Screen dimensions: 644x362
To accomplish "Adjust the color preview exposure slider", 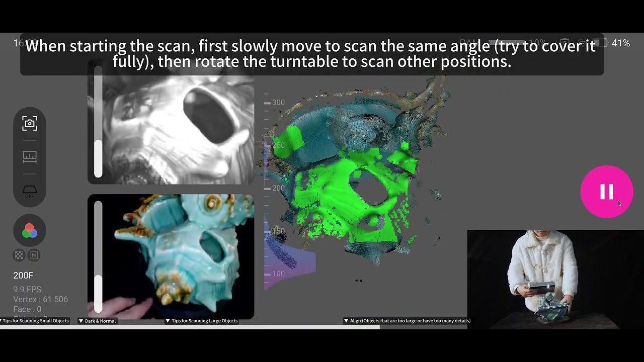I will [x=98, y=256].
